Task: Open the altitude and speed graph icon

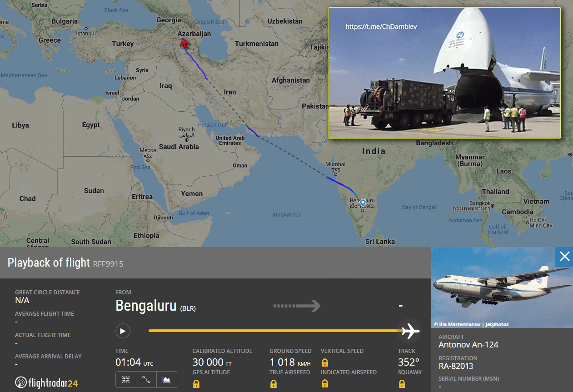Action: (x=167, y=380)
